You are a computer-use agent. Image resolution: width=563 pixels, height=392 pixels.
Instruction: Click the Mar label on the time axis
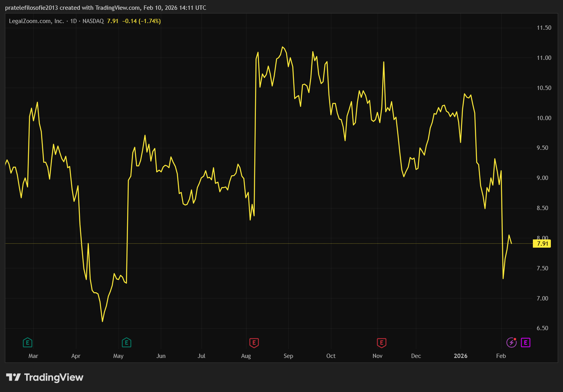point(33,356)
